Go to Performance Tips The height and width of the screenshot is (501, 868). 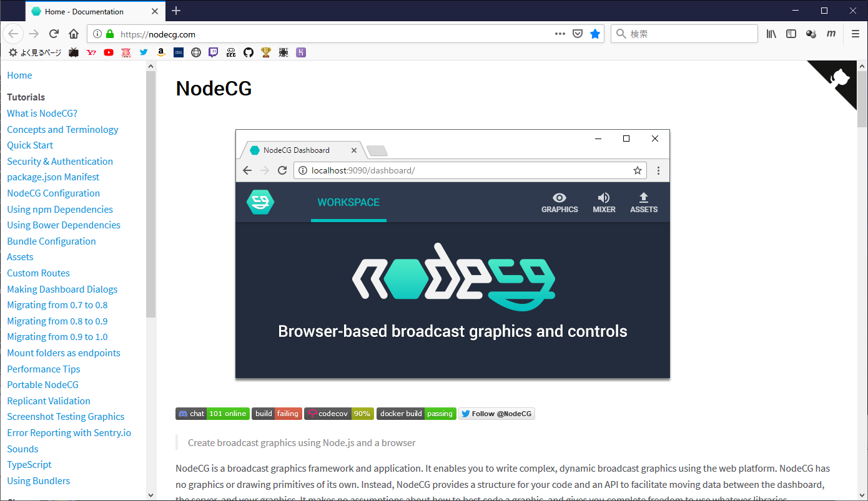[44, 369]
